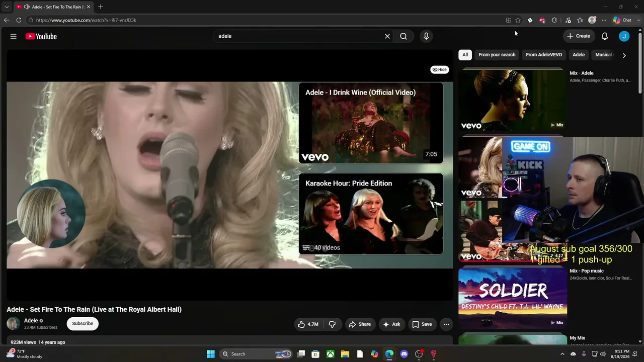
Task: Open the 'Mix - Adele' title text
Action: (x=582, y=73)
